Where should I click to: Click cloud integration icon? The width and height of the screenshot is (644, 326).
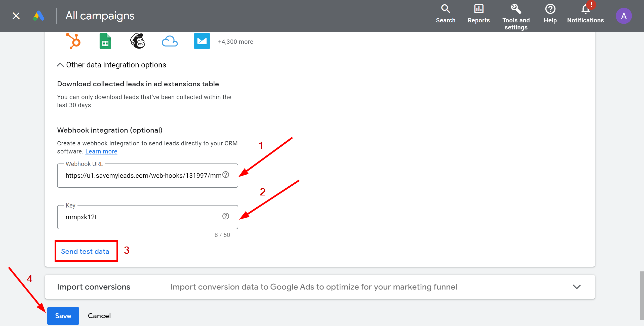click(170, 41)
